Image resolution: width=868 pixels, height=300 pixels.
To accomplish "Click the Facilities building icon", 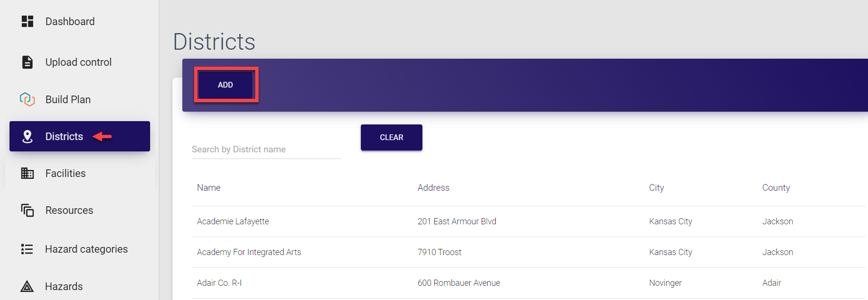I will click(x=27, y=173).
